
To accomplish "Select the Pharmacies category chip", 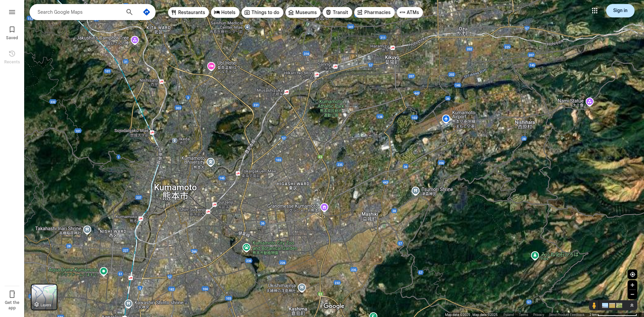I will coord(374,12).
